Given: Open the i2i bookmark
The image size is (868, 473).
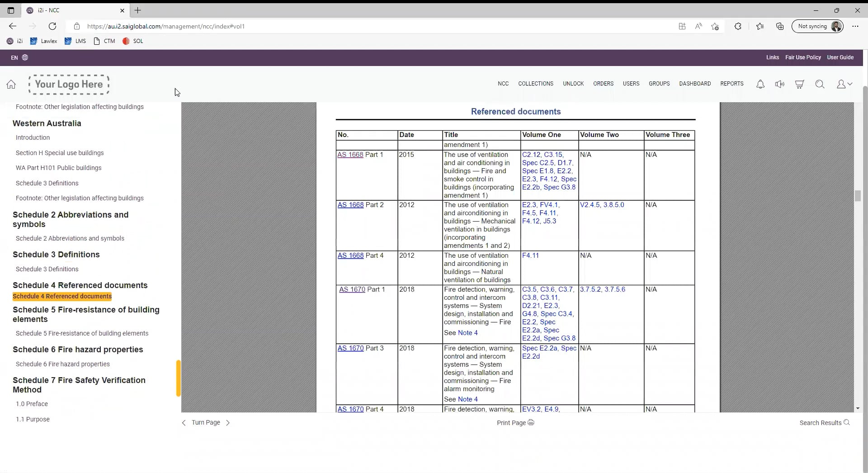Looking at the screenshot, I should [14, 41].
